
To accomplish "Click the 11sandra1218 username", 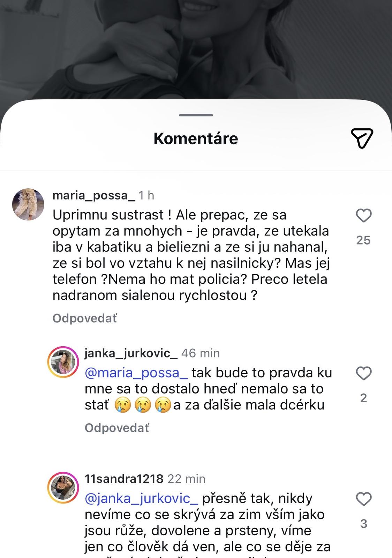I will [x=124, y=478].
